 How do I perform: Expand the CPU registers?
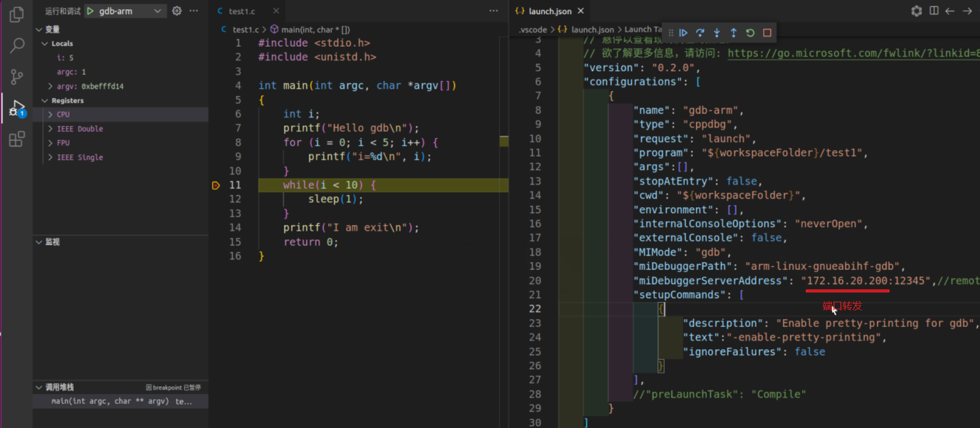pos(51,114)
